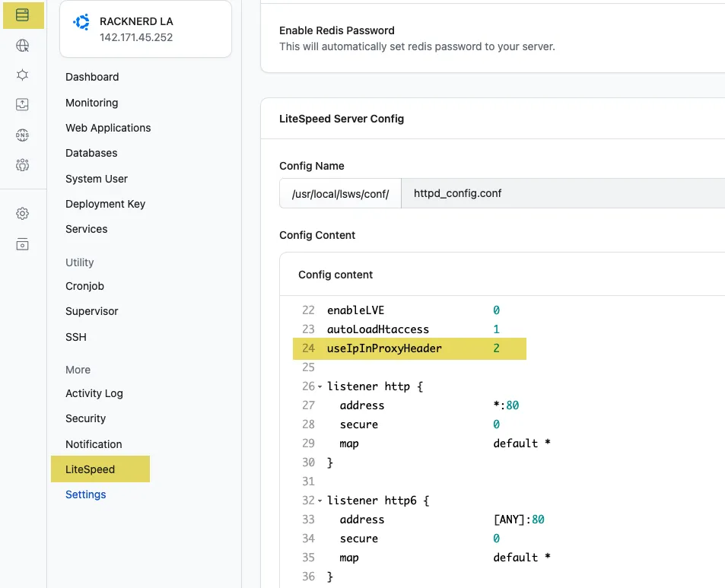Open the Settings link under LiteSpeed
The image size is (725, 588).
(85, 494)
